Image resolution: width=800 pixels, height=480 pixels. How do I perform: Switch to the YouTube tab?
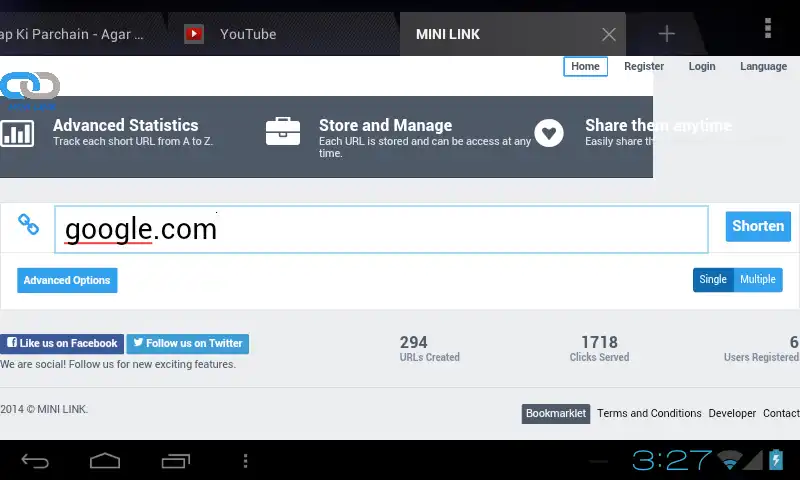[284, 34]
